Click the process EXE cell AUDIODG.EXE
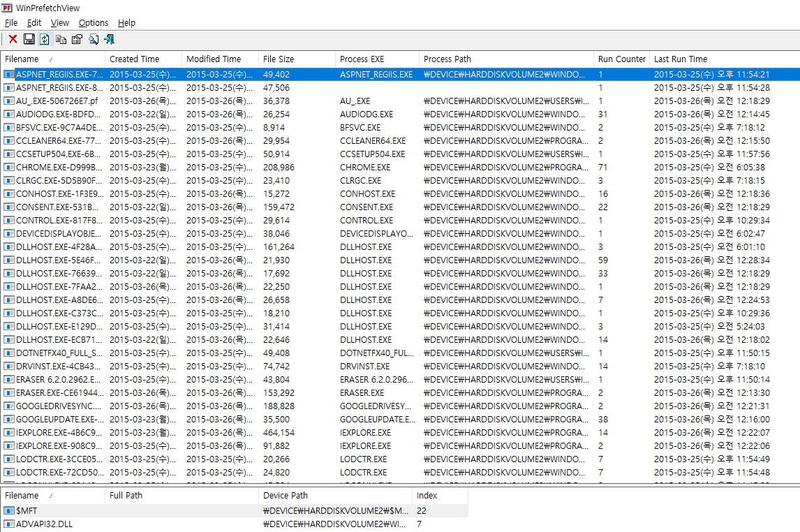800x532 pixels. coord(366,114)
